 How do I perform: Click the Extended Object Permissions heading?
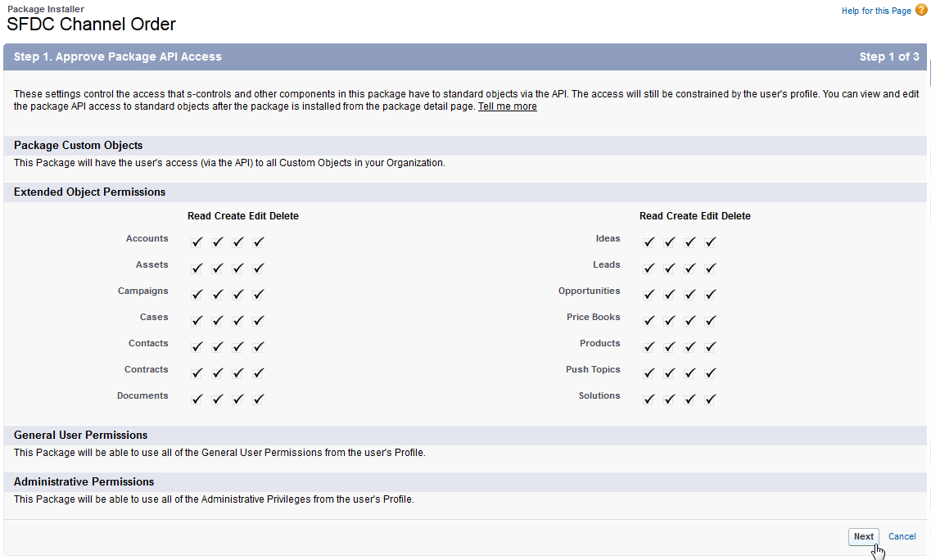(x=89, y=192)
